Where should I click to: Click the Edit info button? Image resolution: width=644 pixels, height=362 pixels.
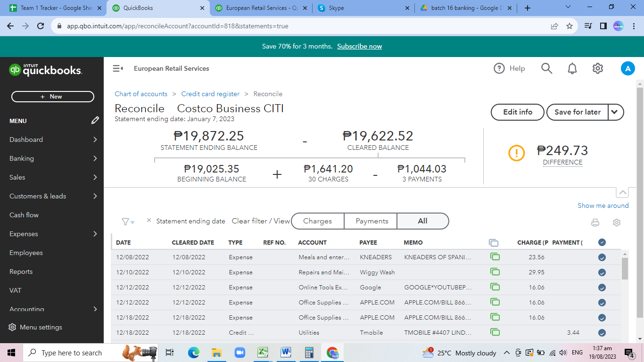[518, 112]
